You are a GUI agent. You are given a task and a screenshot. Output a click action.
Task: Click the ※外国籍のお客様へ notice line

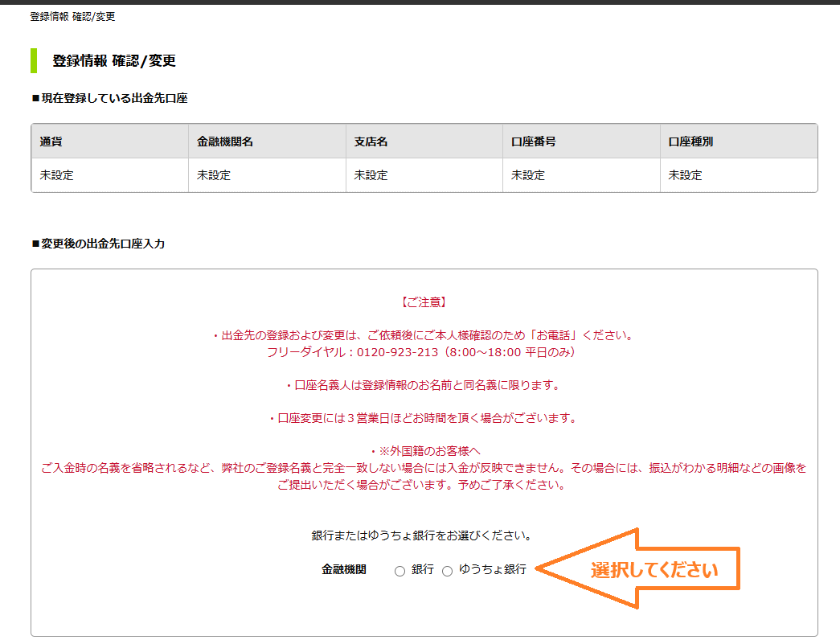coord(425,451)
